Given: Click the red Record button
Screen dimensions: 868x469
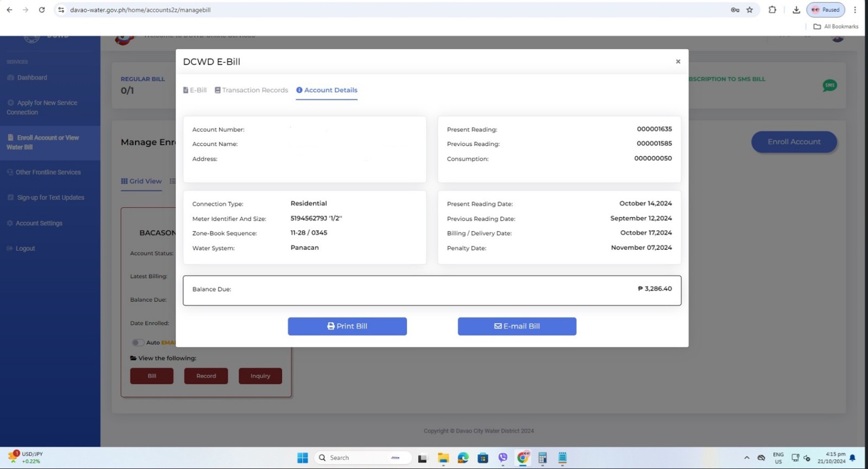Looking at the screenshot, I should click(206, 376).
